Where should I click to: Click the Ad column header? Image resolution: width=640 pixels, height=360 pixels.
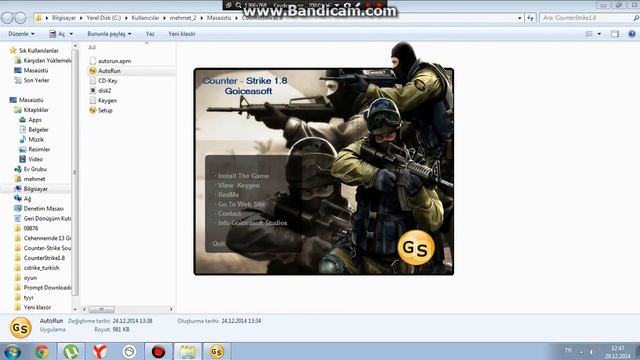(x=92, y=47)
